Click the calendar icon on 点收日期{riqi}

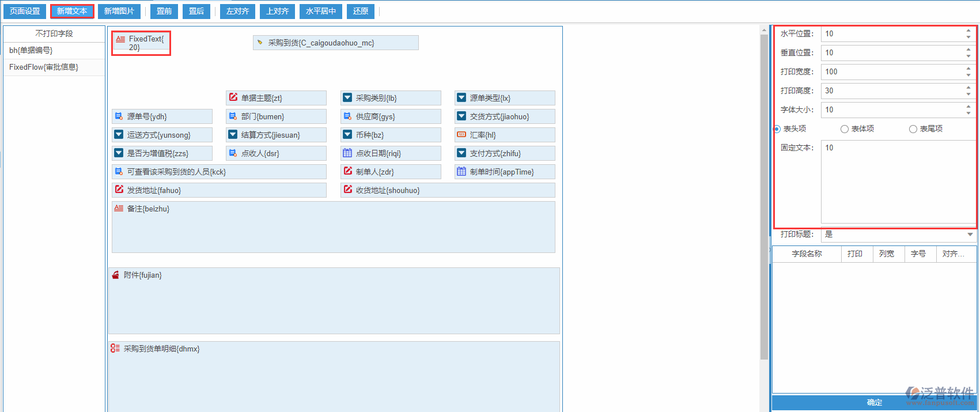(347, 153)
